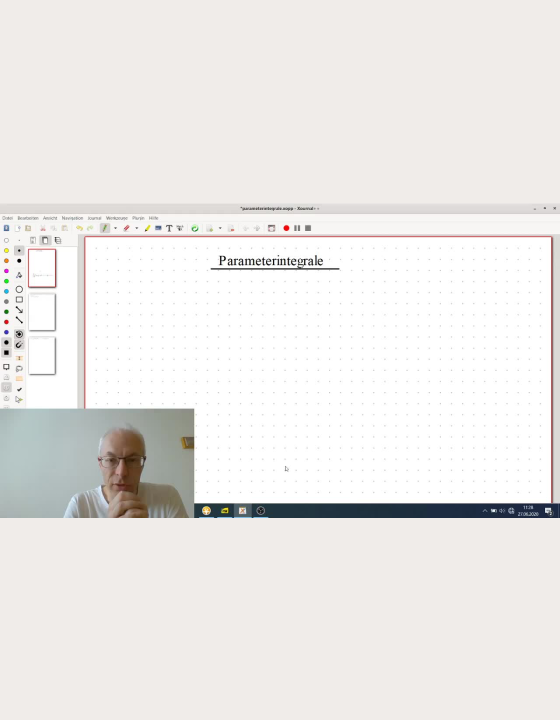Enable the draw arrow tool
This screenshot has width=560, height=720.
click(19, 310)
